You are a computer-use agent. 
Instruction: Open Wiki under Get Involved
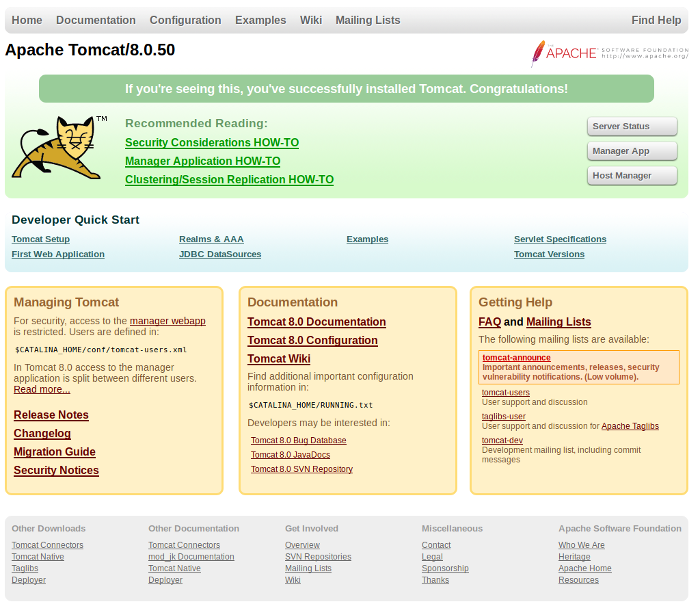point(293,580)
